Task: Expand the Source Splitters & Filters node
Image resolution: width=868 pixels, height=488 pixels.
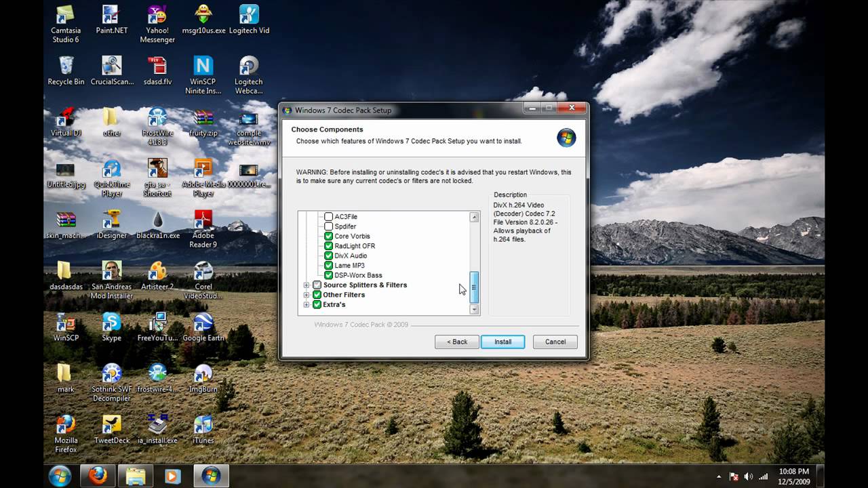Action: (x=307, y=285)
